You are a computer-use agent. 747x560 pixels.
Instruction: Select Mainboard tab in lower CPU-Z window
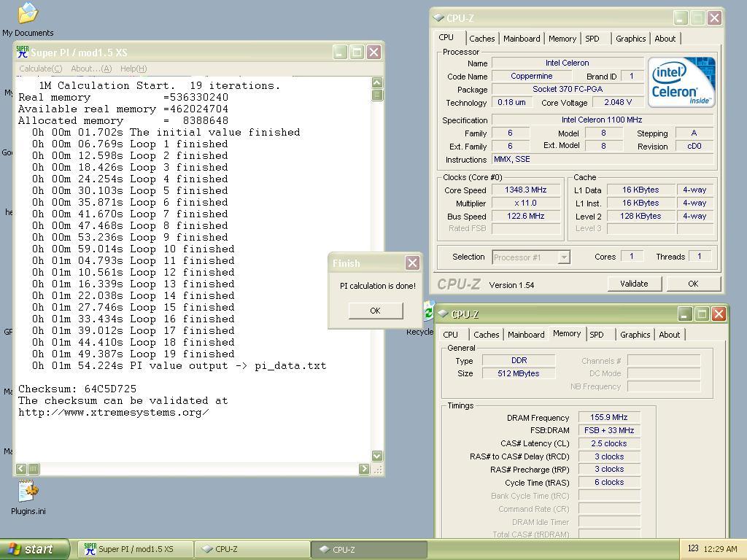click(526, 335)
